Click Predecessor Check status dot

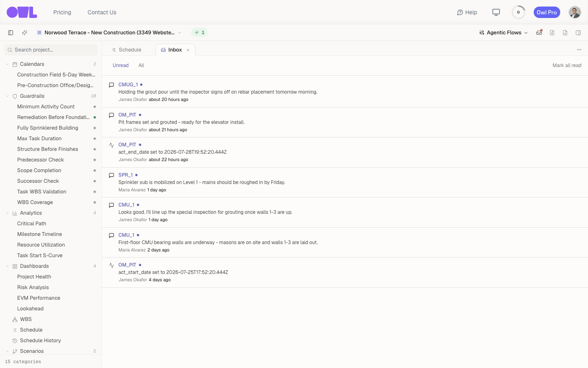click(x=95, y=160)
